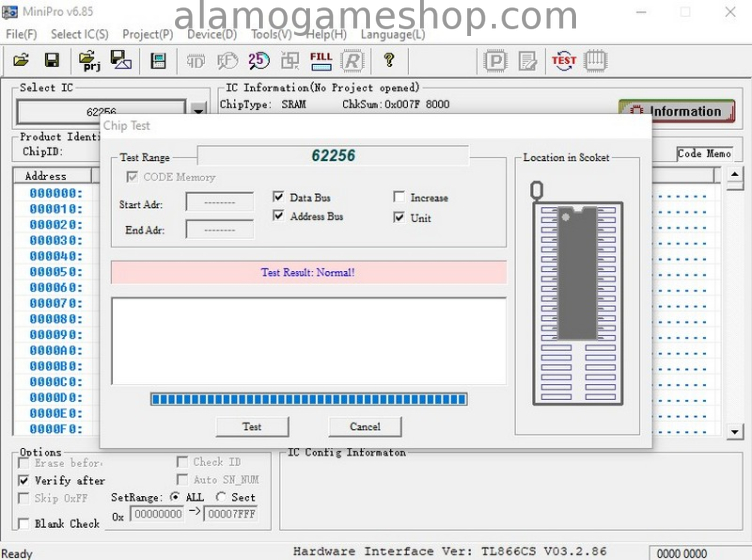This screenshot has height=560, width=752.
Task: Click the Start Adr input field
Action: click(219, 203)
